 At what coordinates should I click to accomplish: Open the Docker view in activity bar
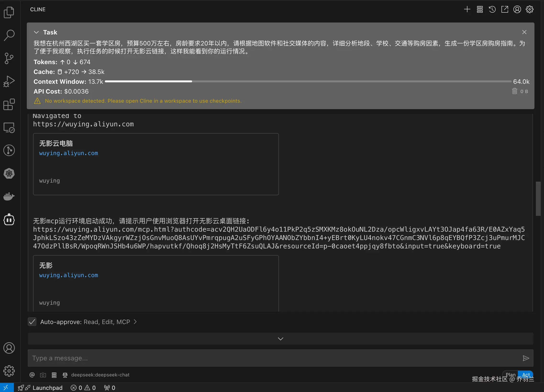pyautogui.click(x=9, y=196)
